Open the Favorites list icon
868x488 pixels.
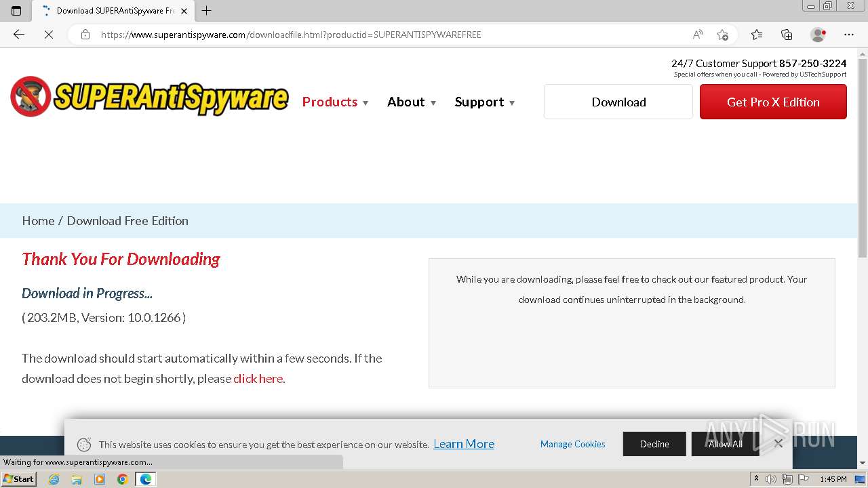tap(757, 35)
